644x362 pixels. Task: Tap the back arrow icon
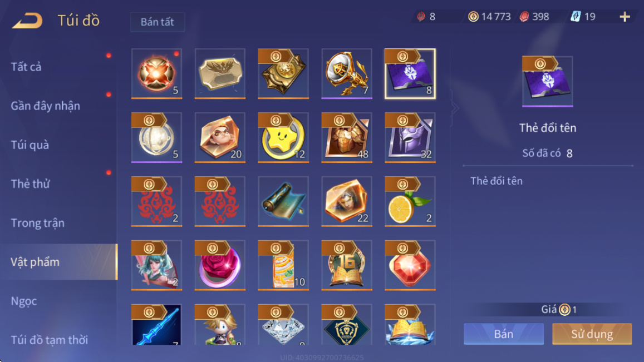[27, 21]
